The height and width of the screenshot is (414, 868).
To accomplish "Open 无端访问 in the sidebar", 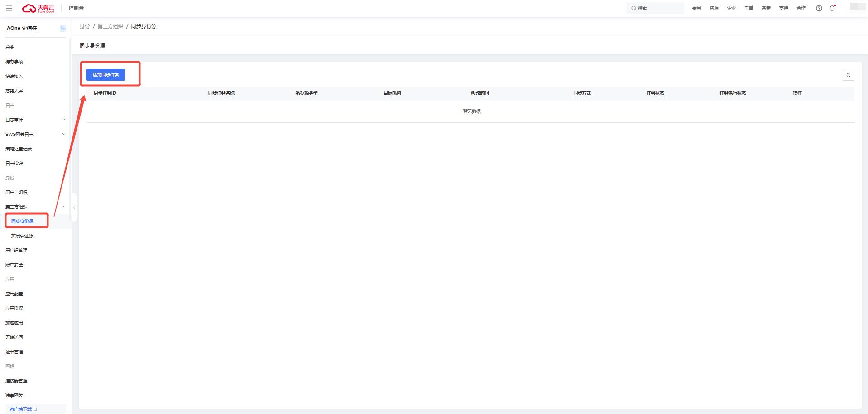I will [14, 337].
